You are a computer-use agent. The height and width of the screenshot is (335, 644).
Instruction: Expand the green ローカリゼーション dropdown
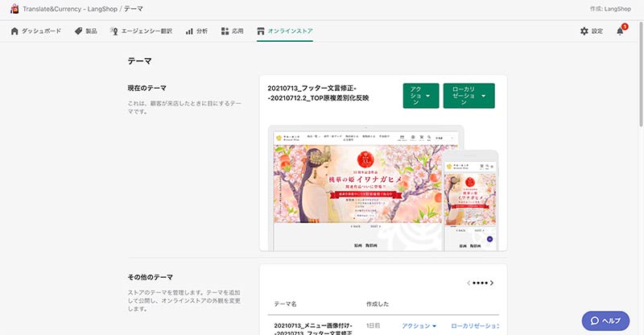coord(469,97)
